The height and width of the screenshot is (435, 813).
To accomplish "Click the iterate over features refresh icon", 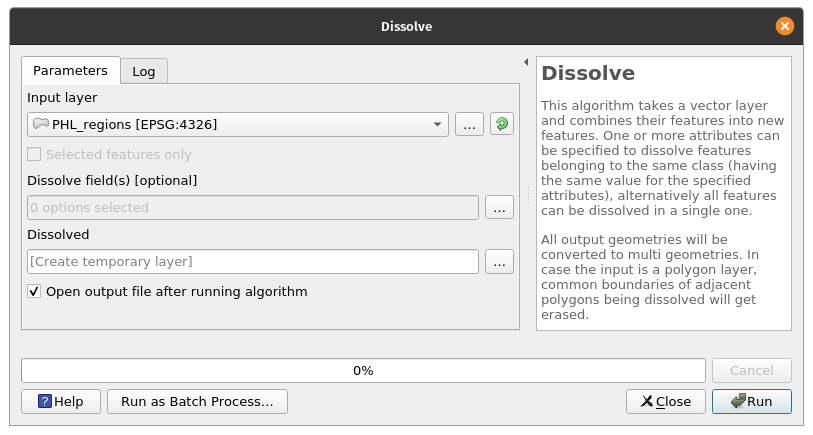I will pyautogui.click(x=501, y=124).
